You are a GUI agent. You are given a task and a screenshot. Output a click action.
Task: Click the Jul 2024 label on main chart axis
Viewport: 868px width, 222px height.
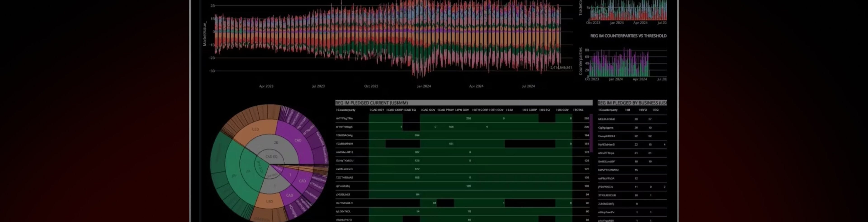pyautogui.click(x=528, y=86)
